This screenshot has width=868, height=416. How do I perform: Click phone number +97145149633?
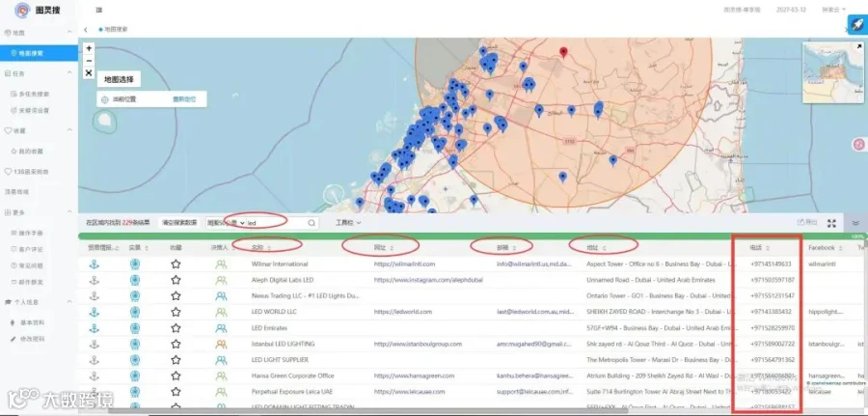pyautogui.click(x=771, y=264)
